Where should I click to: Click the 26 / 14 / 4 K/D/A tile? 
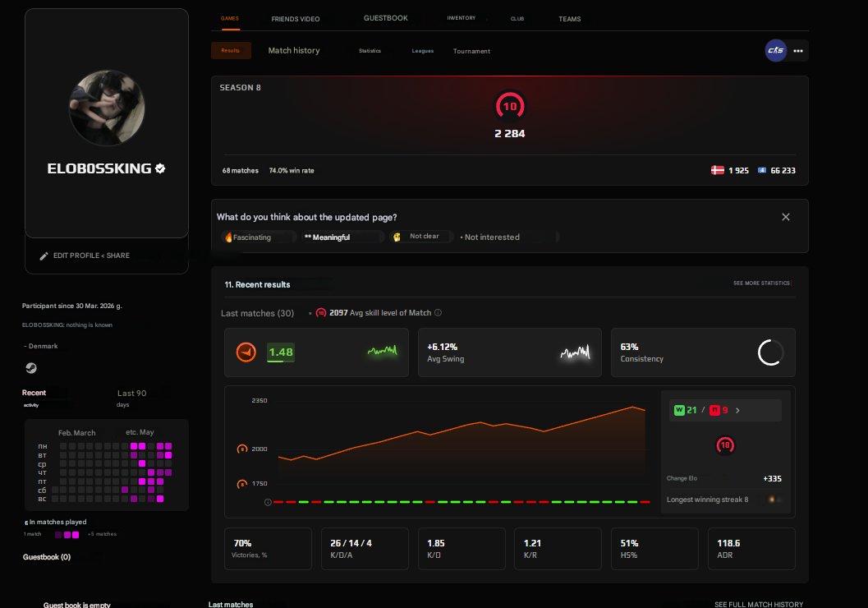tap(365, 549)
